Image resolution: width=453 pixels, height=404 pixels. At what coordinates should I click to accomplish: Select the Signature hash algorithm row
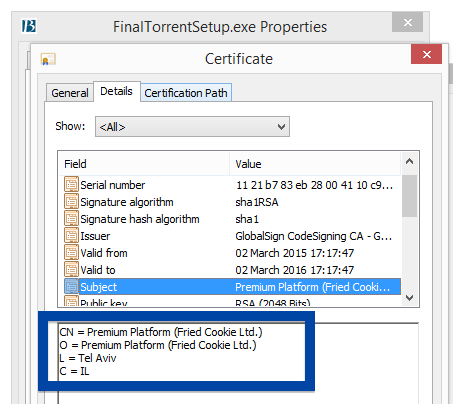[230, 219]
